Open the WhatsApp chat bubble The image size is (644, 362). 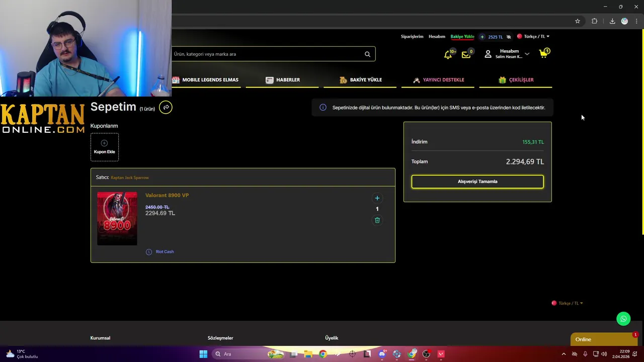(x=623, y=319)
